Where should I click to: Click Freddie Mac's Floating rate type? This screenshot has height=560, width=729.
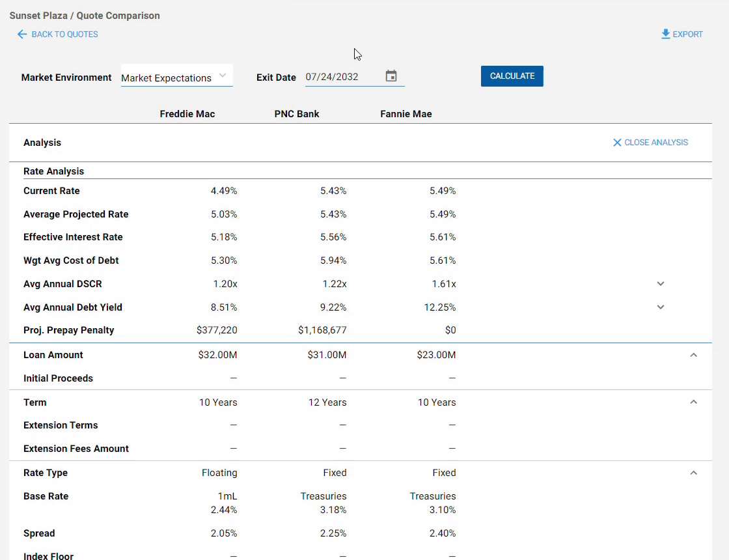[219, 473]
